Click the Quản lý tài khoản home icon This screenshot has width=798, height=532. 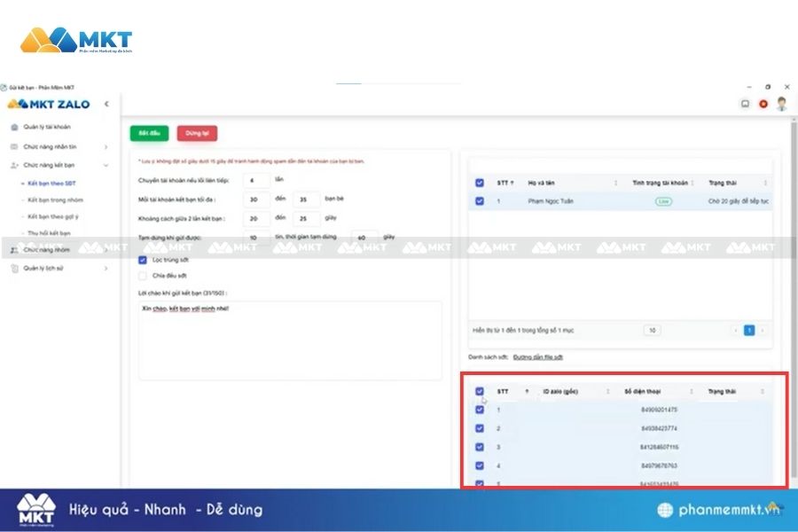(x=14, y=127)
